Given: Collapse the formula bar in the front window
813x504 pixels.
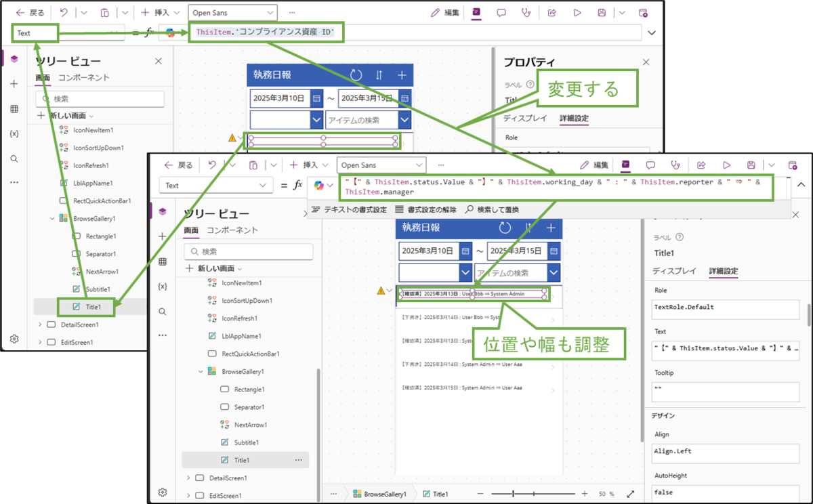Looking at the screenshot, I should pos(800,184).
